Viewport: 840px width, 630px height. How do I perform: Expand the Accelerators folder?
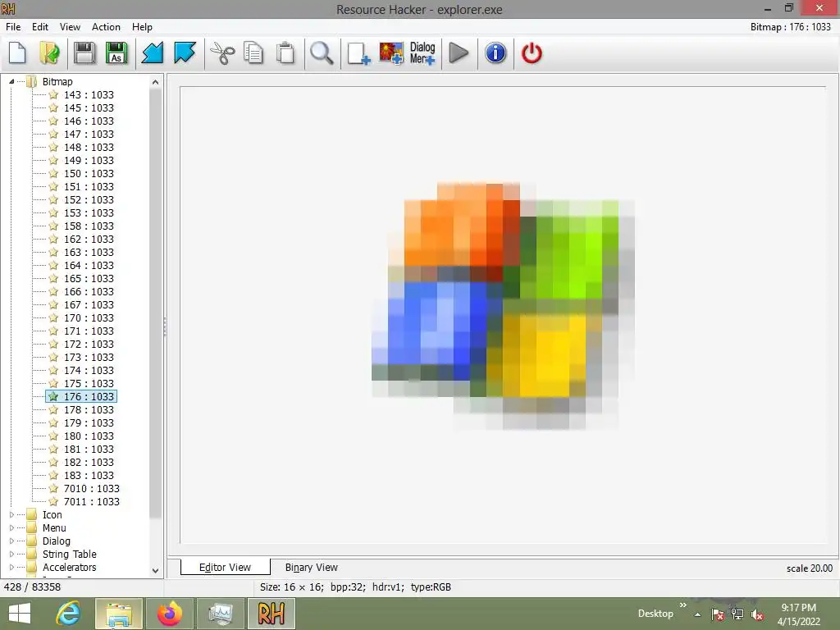11,568
